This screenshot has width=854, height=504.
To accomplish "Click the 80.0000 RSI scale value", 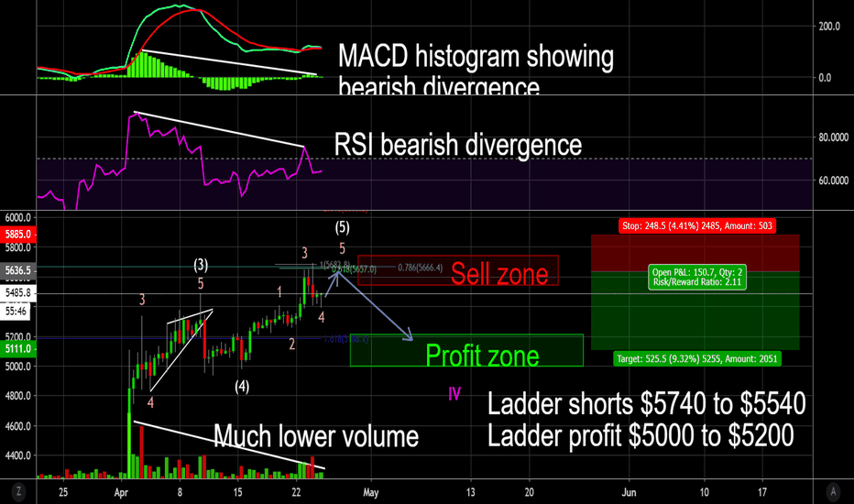I will (x=833, y=137).
